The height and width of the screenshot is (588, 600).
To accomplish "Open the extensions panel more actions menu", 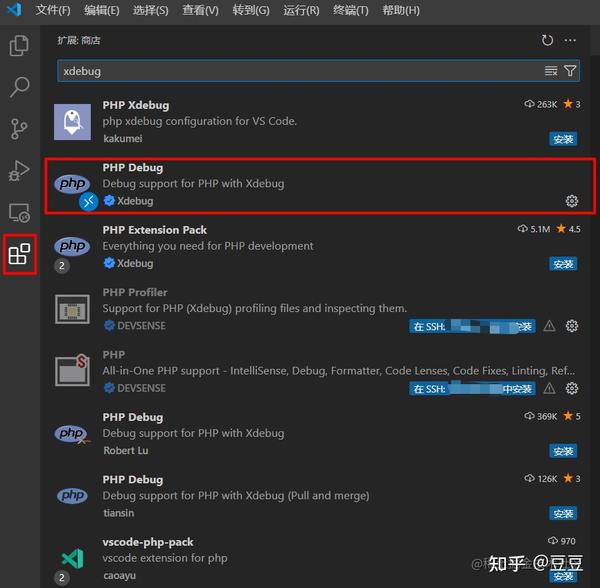I will point(570,40).
